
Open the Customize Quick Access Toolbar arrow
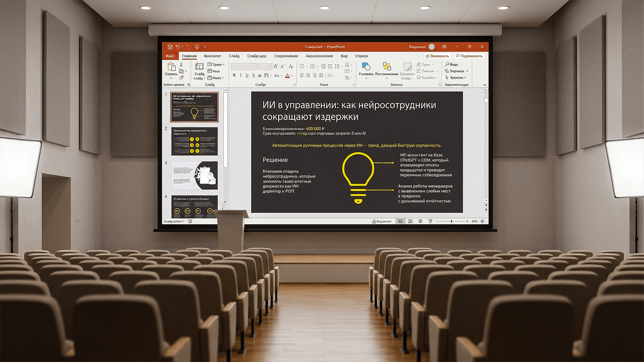coord(205,47)
